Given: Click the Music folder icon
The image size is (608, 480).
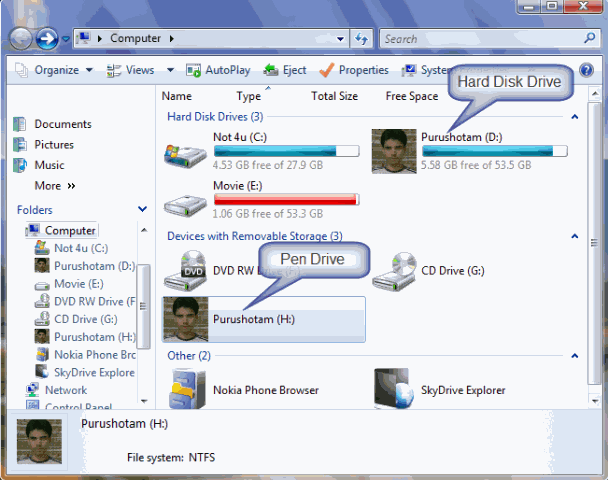Looking at the screenshot, I should click(x=19, y=165).
